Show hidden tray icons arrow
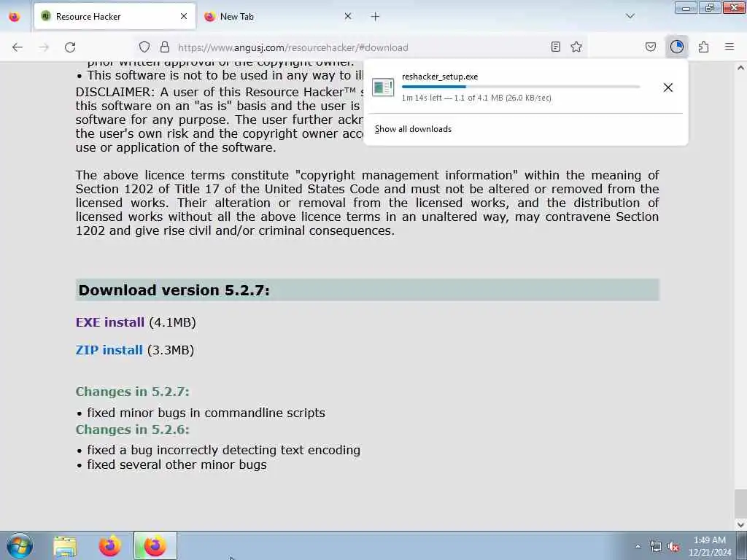The width and height of the screenshot is (747, 560). [x=638, y=546]
